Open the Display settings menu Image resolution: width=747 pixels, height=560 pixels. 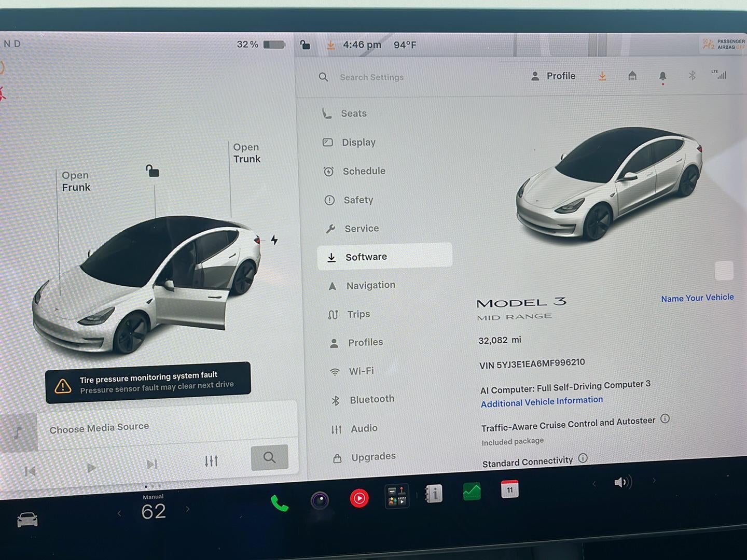[349, 142]
